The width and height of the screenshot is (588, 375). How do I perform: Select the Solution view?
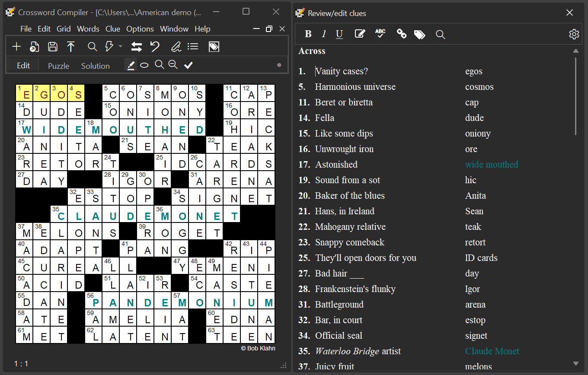point(95,66)
